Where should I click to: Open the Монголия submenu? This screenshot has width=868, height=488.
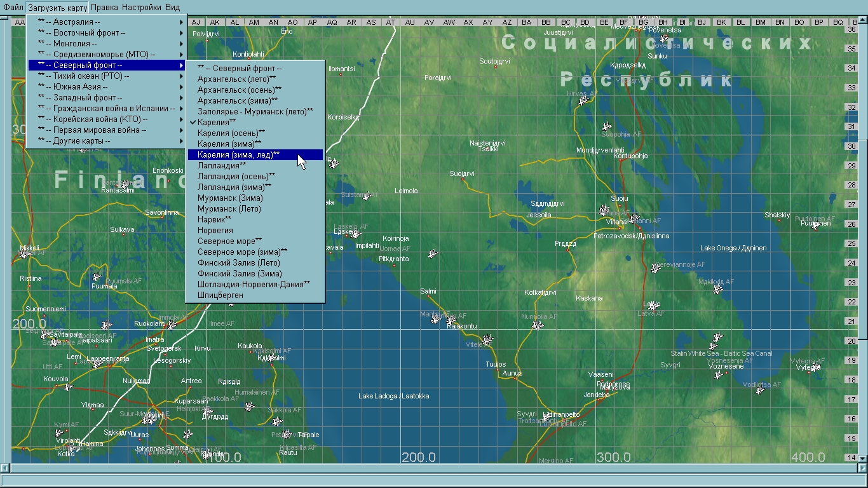108,44
